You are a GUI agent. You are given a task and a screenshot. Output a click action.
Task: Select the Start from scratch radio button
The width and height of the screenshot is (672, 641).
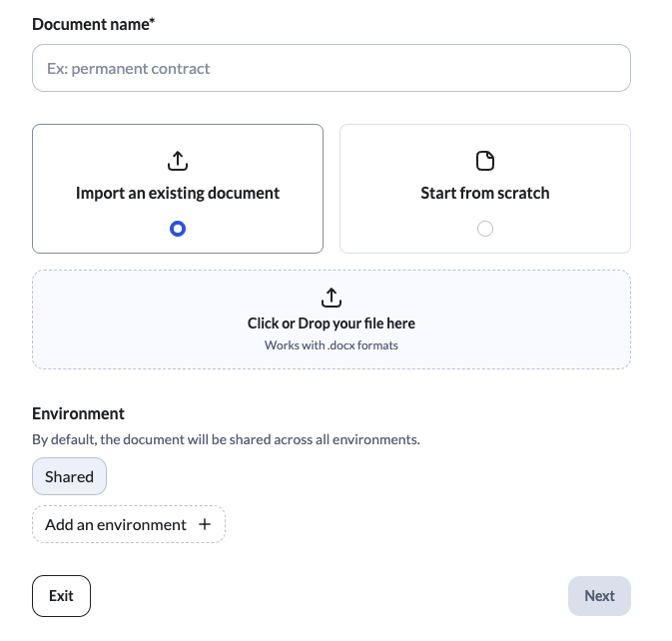(x=484, y=229)
